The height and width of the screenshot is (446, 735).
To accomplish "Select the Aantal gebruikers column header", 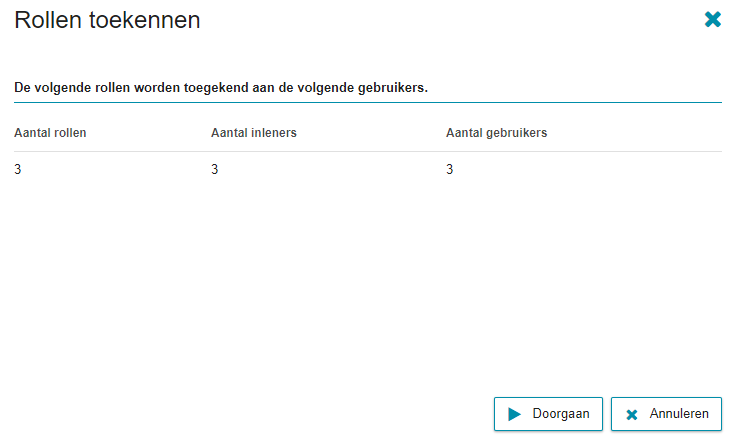I will (496, 133).
